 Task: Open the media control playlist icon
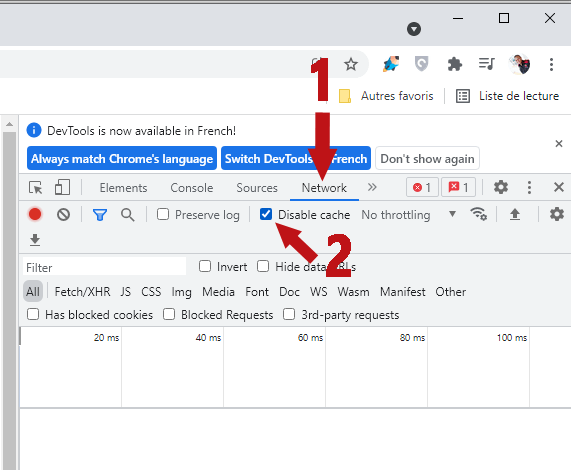pos(487,64)
